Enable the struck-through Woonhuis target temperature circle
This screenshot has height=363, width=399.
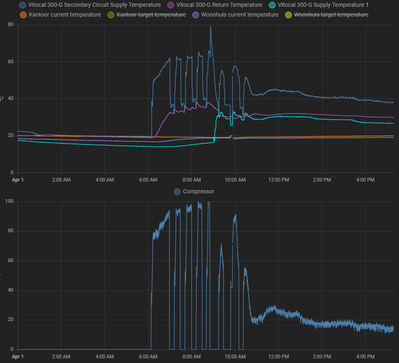(x=288, y=15)
